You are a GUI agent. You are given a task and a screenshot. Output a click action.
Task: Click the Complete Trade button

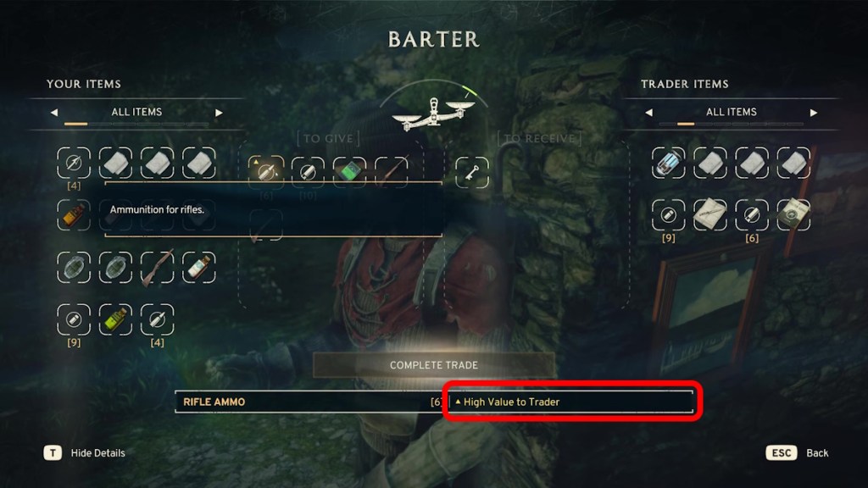(433, 365)
